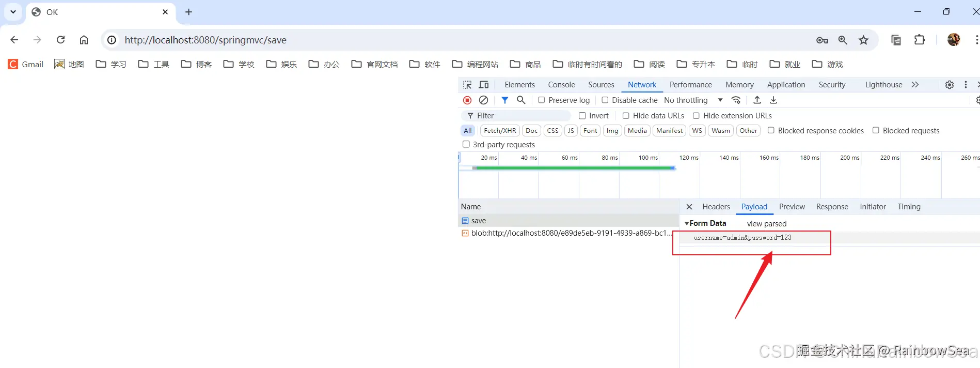Check Hide extension URLs

click(x=696, y=116)
